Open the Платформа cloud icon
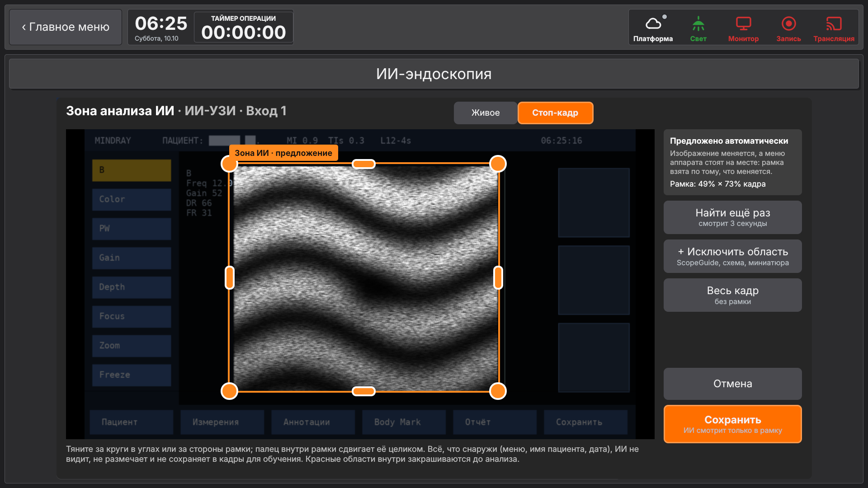 click(653, 28)
